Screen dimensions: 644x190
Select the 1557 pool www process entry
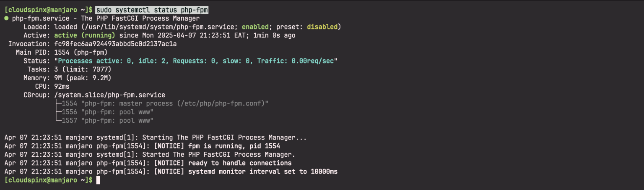click(107, 121)
